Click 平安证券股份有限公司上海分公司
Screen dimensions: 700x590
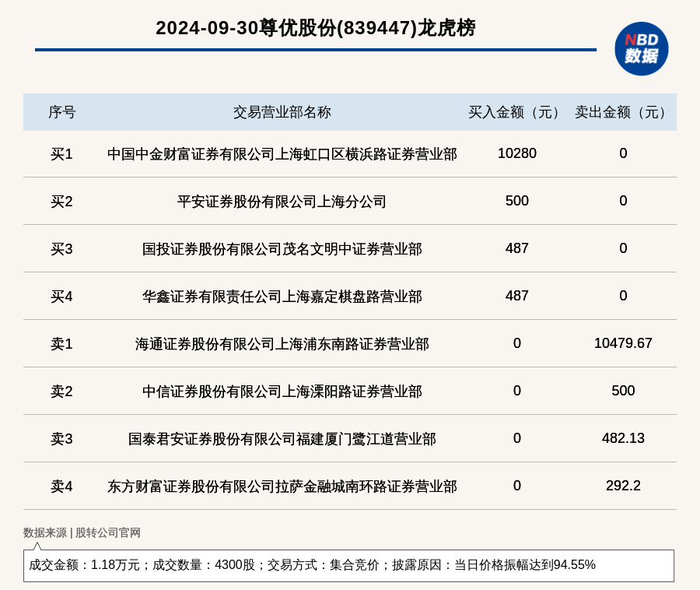click(282, 202)
